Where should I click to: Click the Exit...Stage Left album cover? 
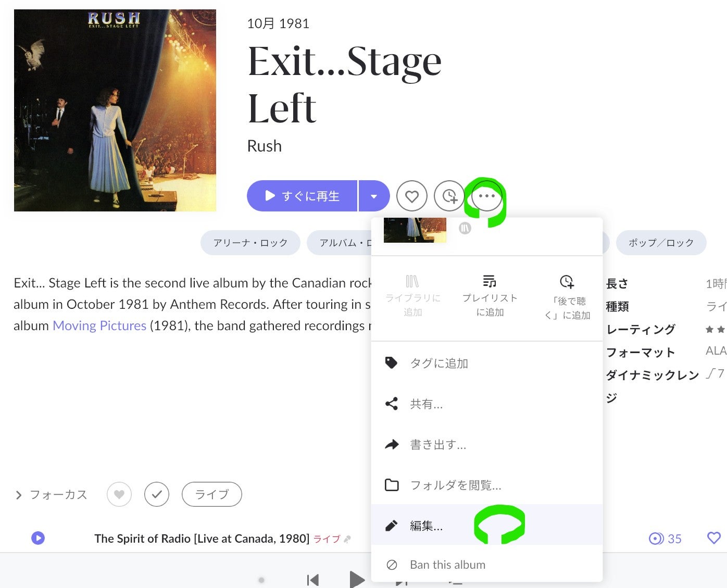click(x=115, y=110)
